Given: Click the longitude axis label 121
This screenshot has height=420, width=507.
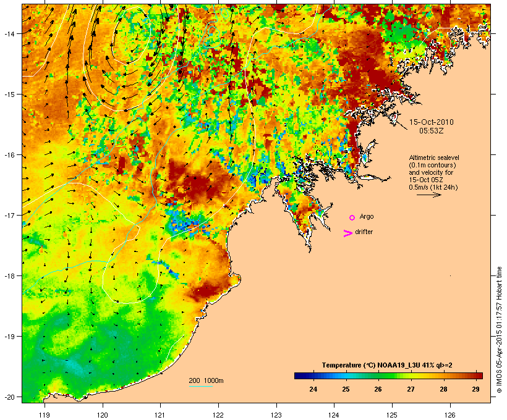Looking at the screenshot, I should point(160,415).
